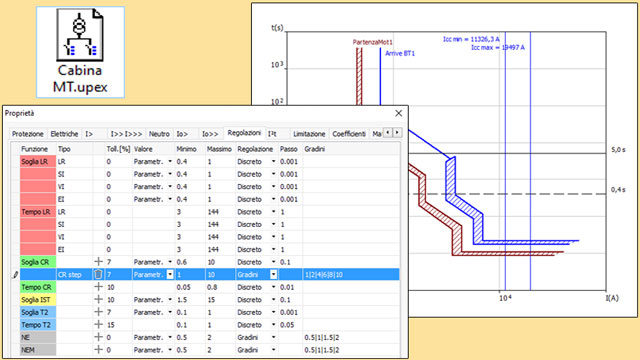Open the I²t tab
Image resolution: width=640 pixels, height=360 pixels.
tap(272, 134)
